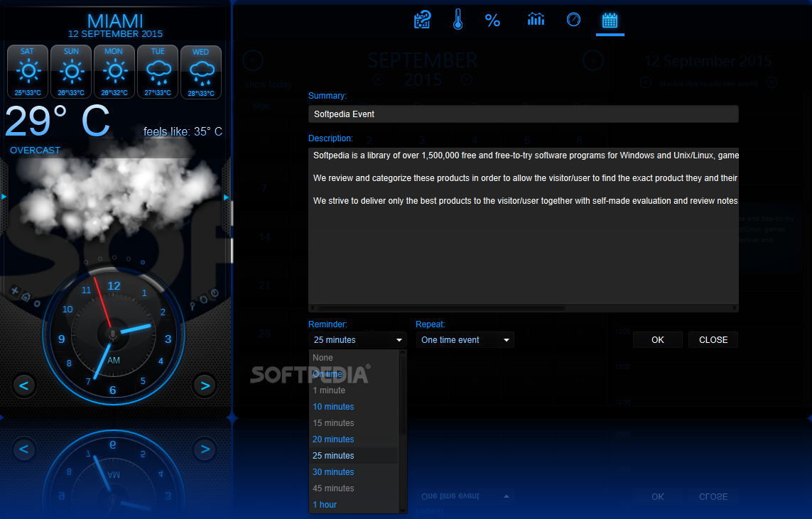Select the calendar tab icon
Screen dimensions: 812x519
(x=610, y=21)
